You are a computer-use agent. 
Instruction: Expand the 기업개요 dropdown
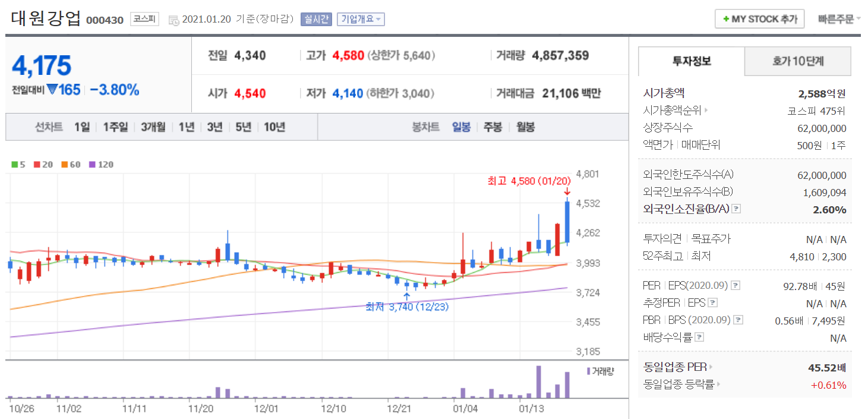[361, 19]
